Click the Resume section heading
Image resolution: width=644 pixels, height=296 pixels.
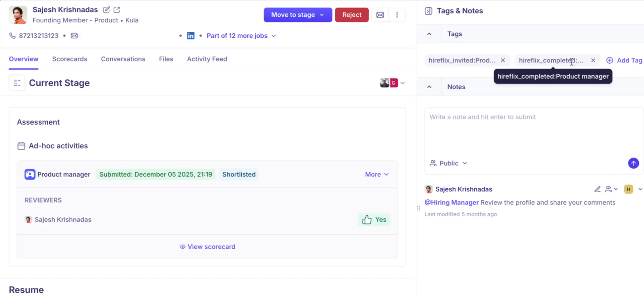click(x=26, y=290)
